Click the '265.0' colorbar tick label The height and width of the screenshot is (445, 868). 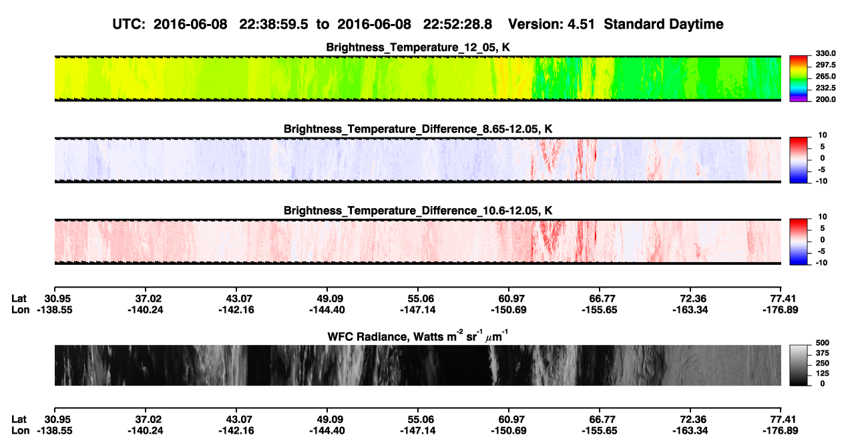[x=826, y=76]
